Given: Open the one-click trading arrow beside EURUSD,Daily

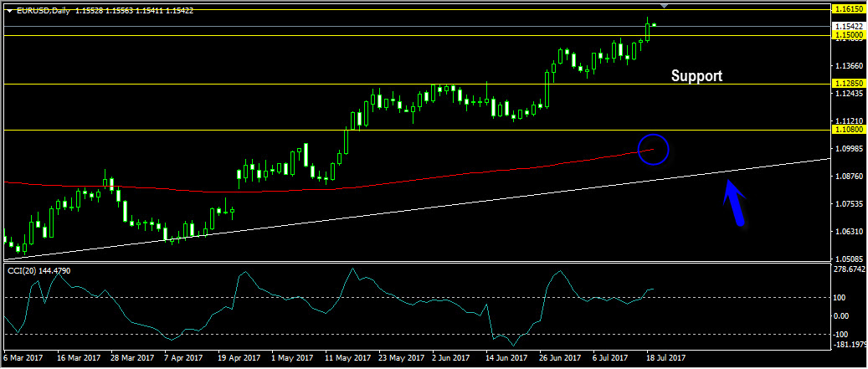Looking at the screenshot, I should pyautogui.click(x=9, y=11).
